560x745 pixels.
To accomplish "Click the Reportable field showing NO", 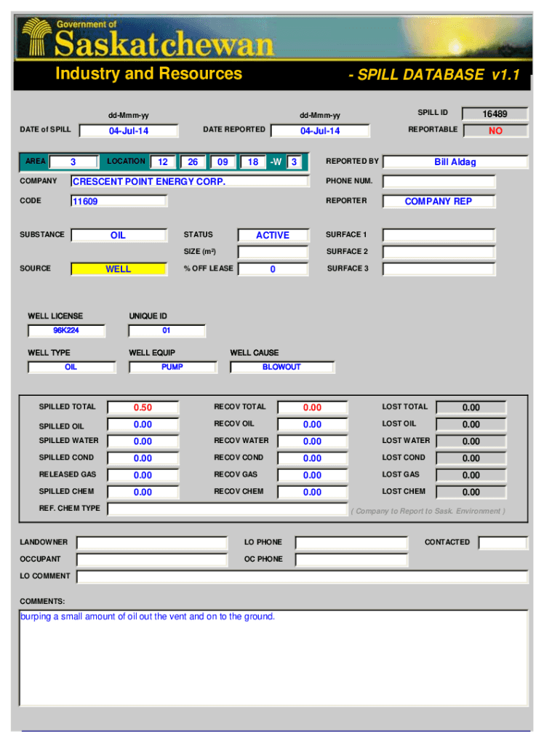I will click(x=495, y=131).
